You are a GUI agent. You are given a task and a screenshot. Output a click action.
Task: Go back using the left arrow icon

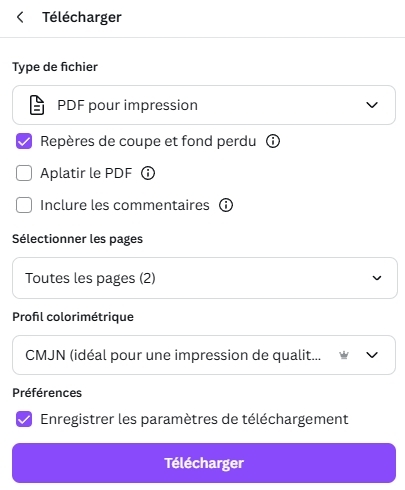(x=20, y=17)
